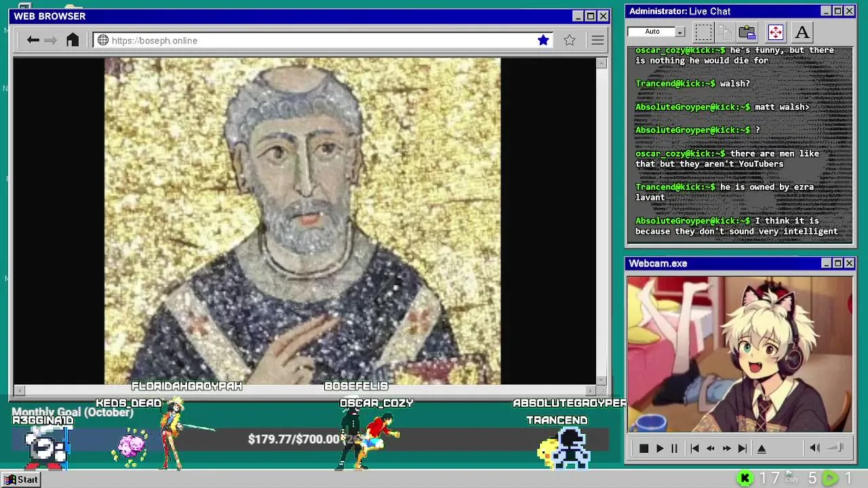
Task: Pause playback in Webcam.exe
Action: 674,448
